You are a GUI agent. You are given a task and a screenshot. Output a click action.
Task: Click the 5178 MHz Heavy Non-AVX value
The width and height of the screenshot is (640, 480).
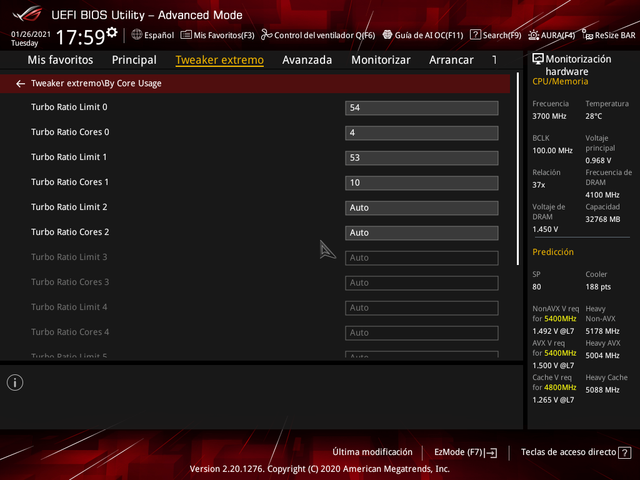click(602, 331)
